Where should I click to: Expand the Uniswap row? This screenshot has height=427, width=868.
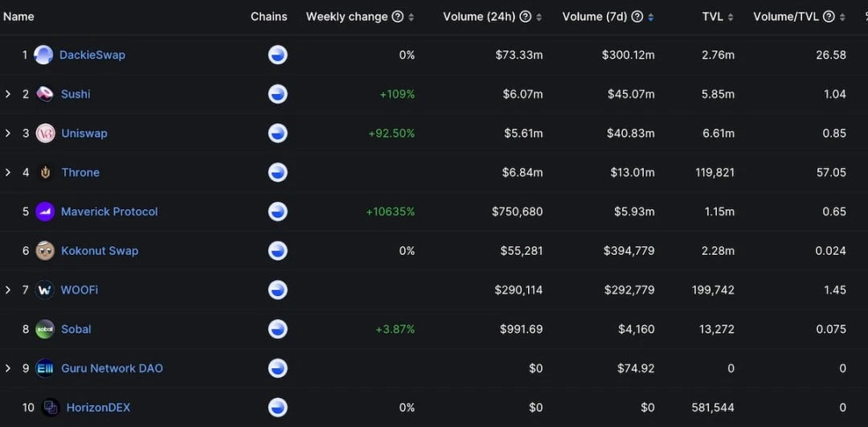(x=8, y=133)
